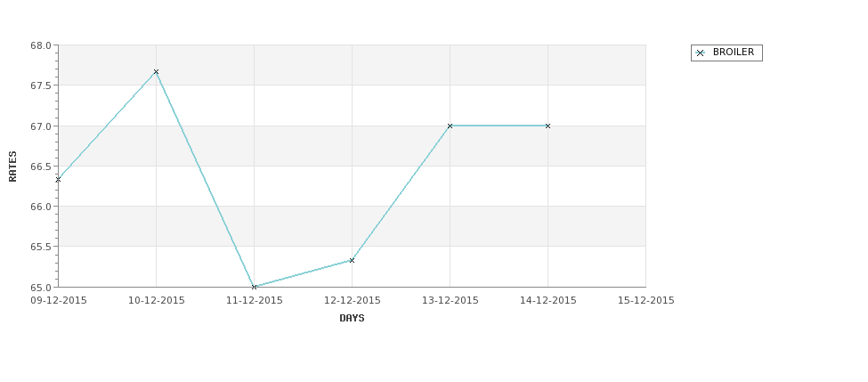Image resolution: width=868 pixels, height=382 pixels.
Task: Select the 15-12-2015 x-axis label
Action: 646,301
